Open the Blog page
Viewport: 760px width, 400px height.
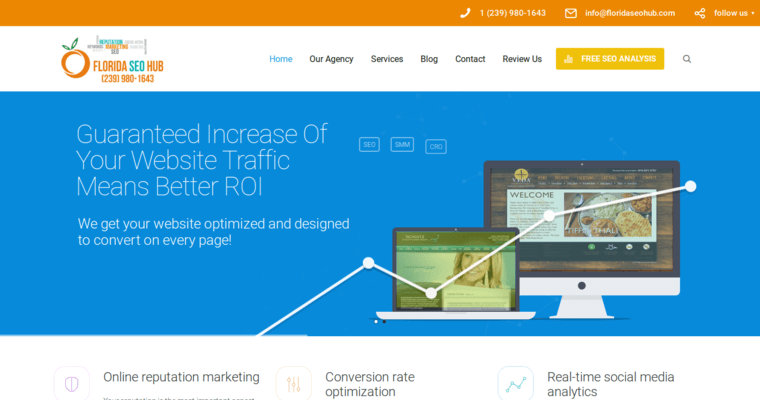(429, 59)
